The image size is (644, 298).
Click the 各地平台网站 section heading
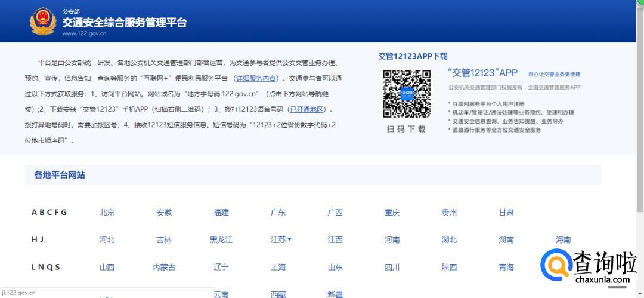60,175
